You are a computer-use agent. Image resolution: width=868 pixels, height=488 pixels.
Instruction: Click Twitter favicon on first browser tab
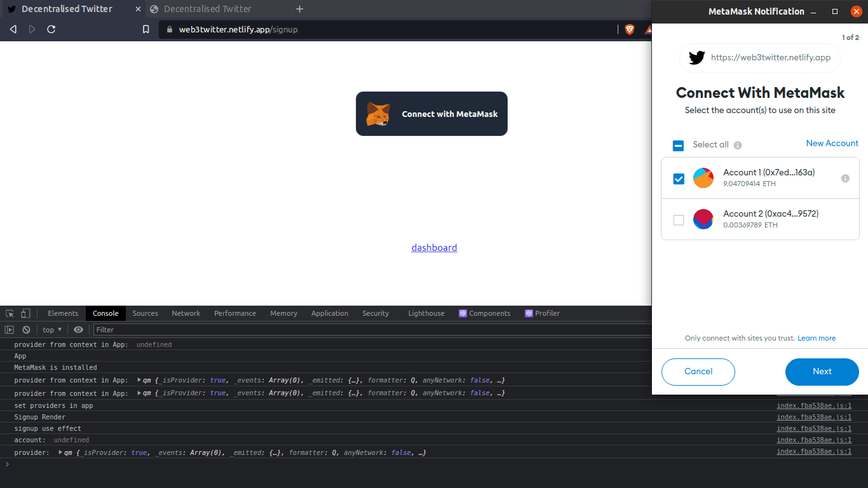click(x=11, y=9)
